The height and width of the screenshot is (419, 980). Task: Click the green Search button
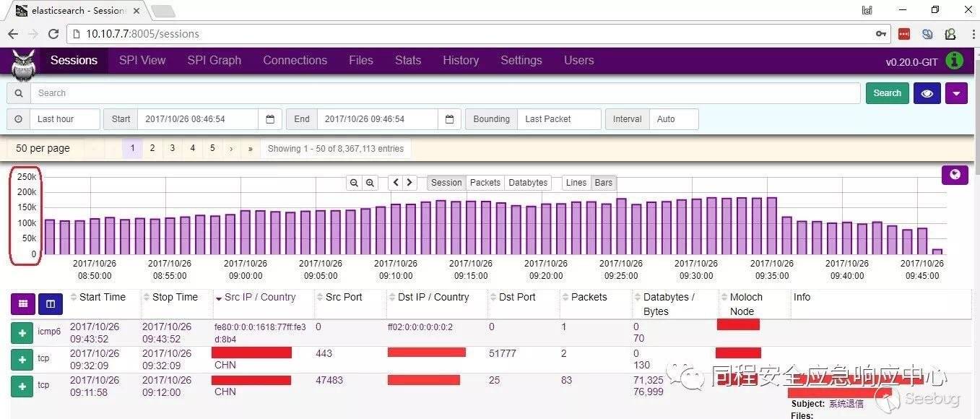[x=887, y=93]
